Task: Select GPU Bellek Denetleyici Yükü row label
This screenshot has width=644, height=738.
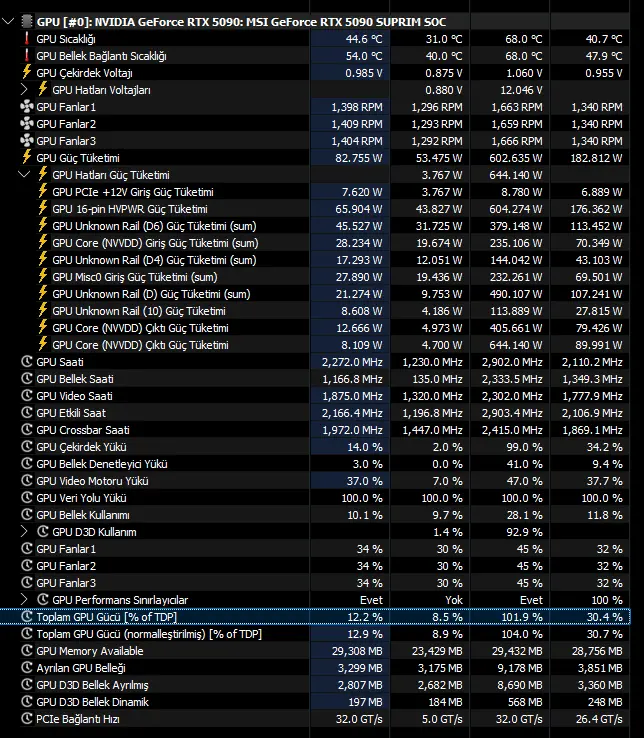Action: [102, 464]
